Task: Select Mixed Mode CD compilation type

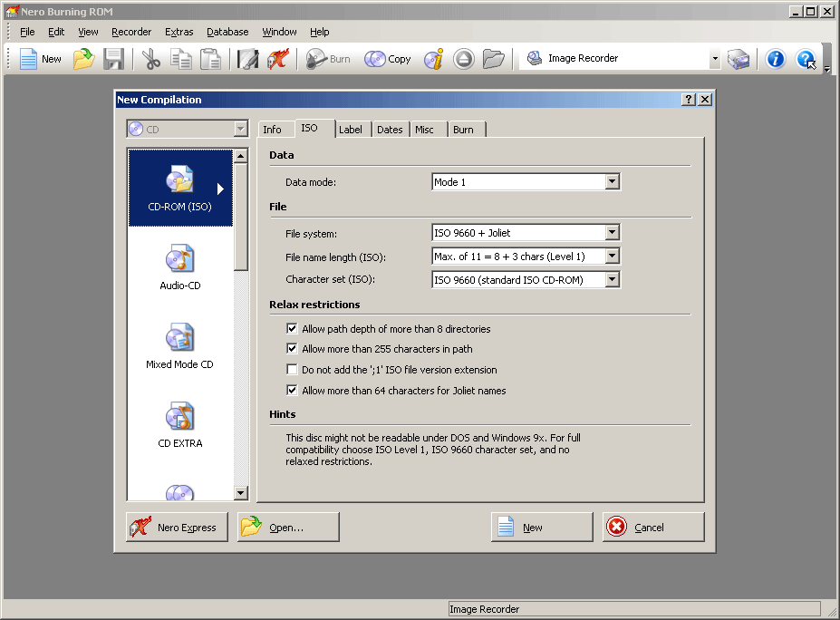Action: [x=180, y=345]
